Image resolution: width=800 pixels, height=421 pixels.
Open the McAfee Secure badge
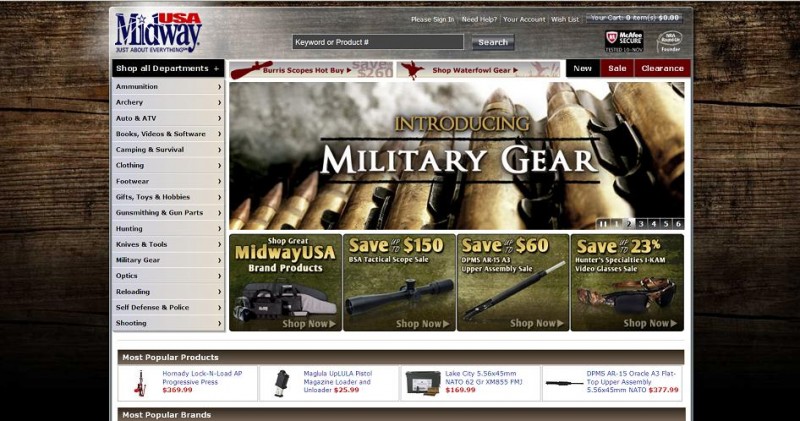tap(624, 41)
